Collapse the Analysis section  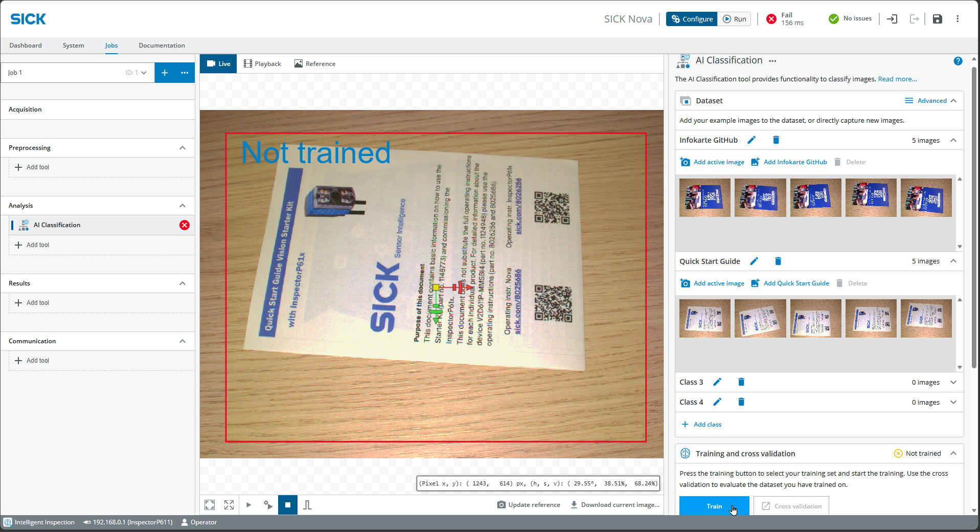pyautogui.click(x=183, y=206)
